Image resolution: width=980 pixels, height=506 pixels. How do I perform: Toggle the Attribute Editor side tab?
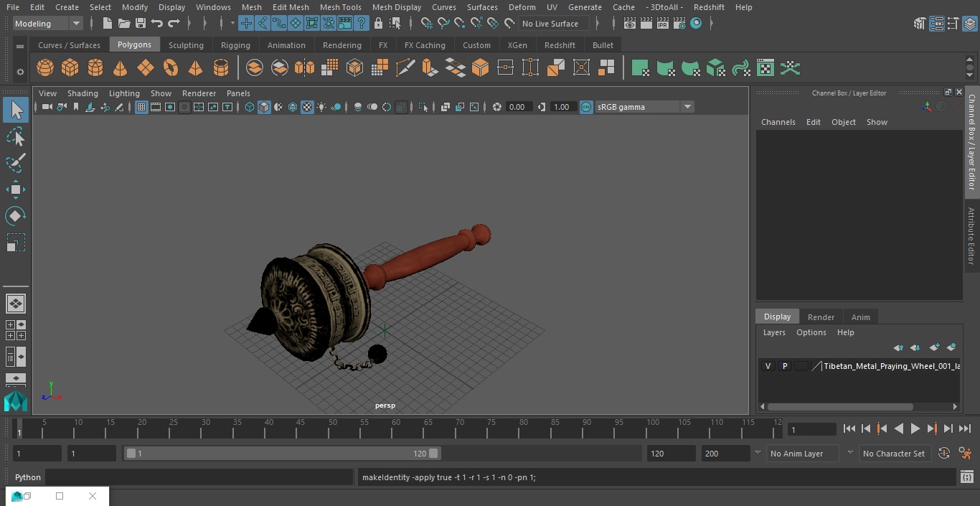point(972,236)
